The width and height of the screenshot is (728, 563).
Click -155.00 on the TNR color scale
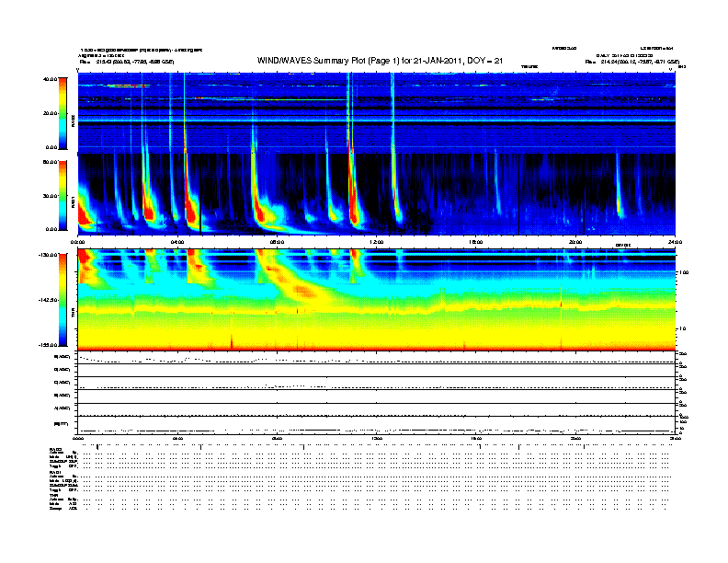[x=49, y=345]
